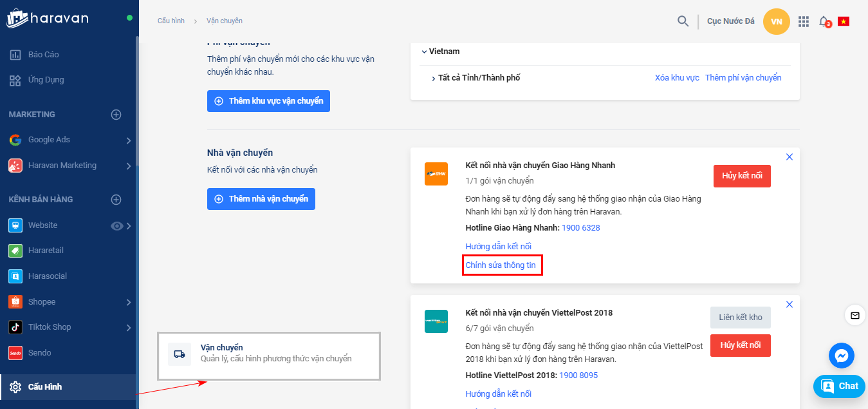
Task: Add a new Marketing item with plus icon
Action: [x=116, y=115]
